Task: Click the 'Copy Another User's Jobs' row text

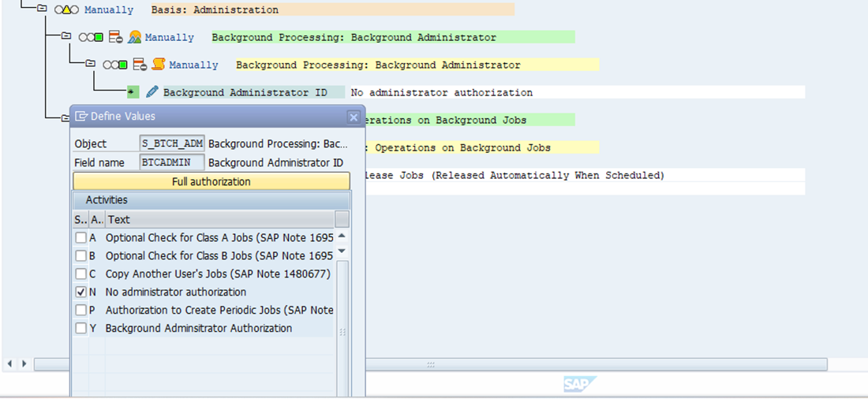Action: (218, 274)
